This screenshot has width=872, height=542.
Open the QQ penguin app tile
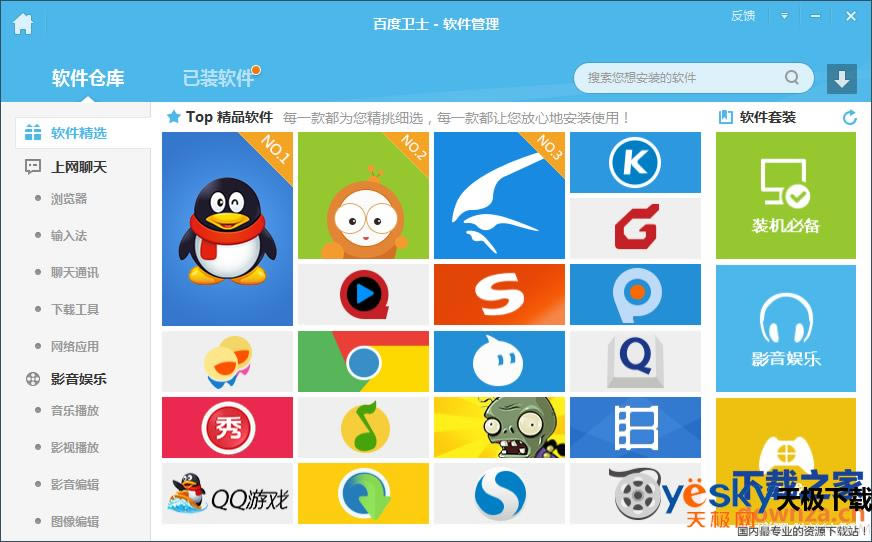(x=227, y=228)
